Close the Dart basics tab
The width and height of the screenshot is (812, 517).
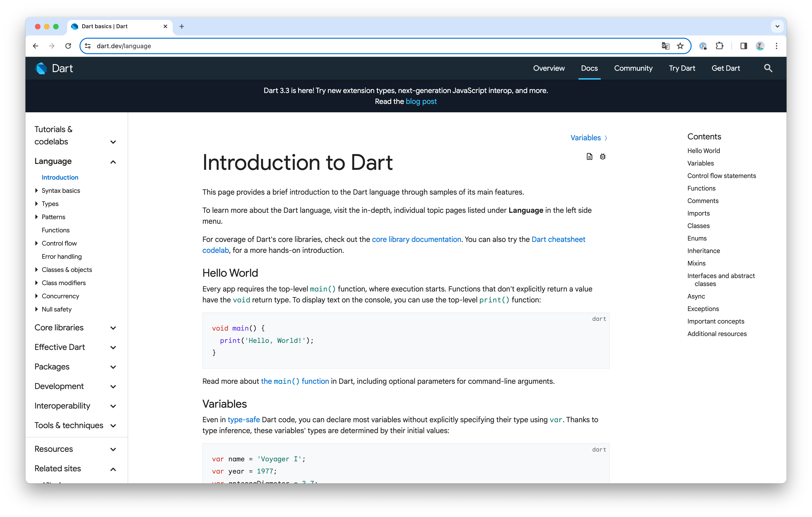(x=165, y=26)
